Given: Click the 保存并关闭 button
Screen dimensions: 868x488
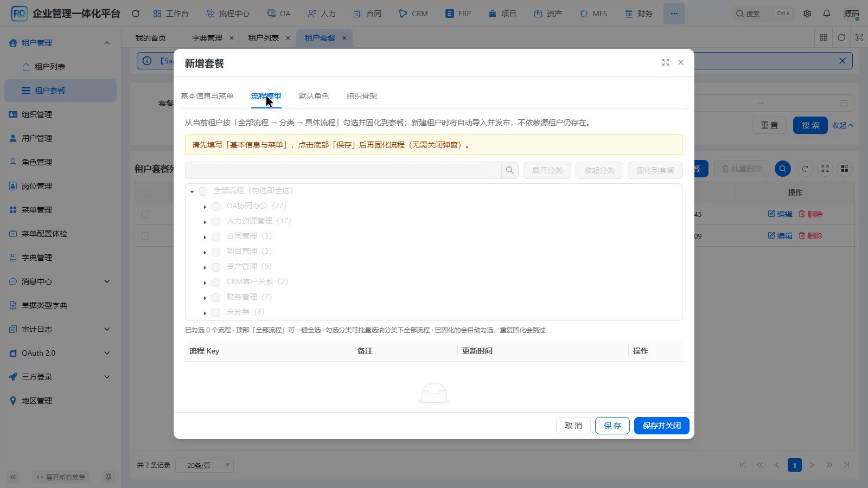Looking at the screenshot, I should 662,426.
